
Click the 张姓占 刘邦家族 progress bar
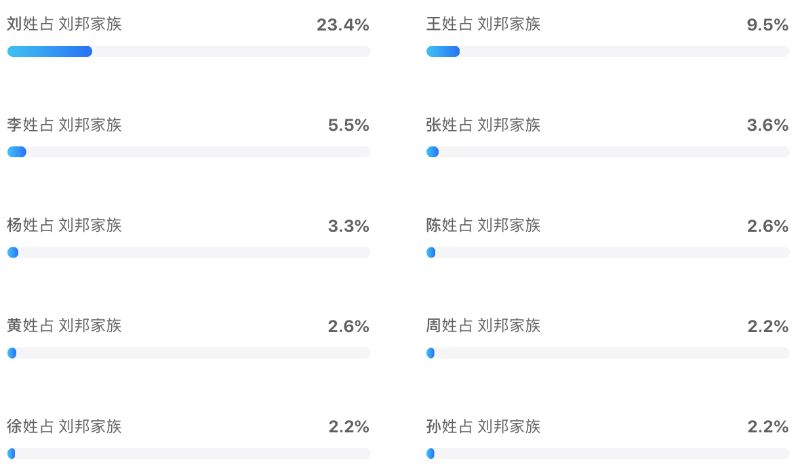(608, 152)
